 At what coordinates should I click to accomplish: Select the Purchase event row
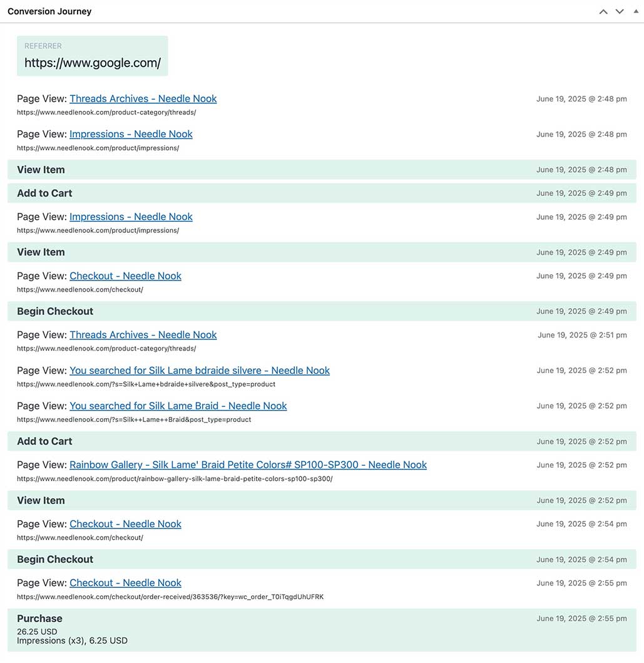click(x=322, y=629)
